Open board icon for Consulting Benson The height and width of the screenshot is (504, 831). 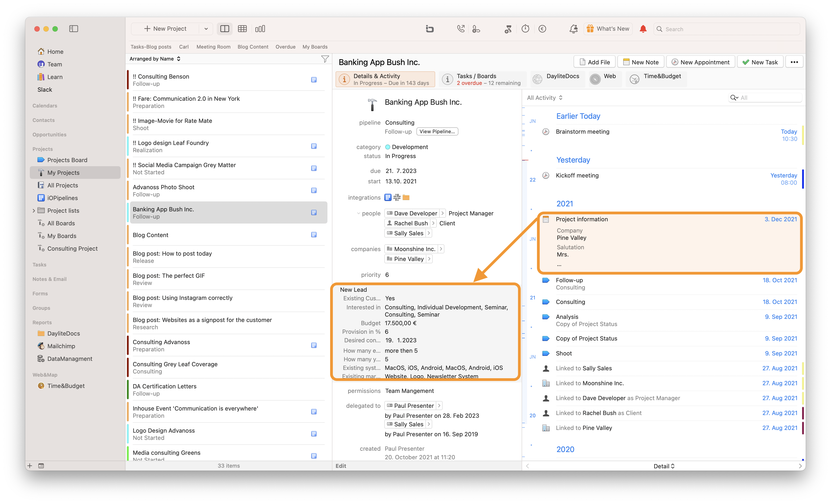click(314, 80)
